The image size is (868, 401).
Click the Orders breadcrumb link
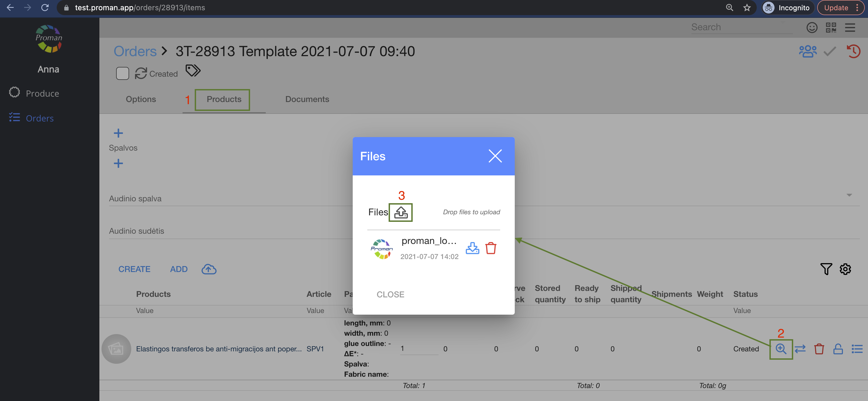point(135,52)
